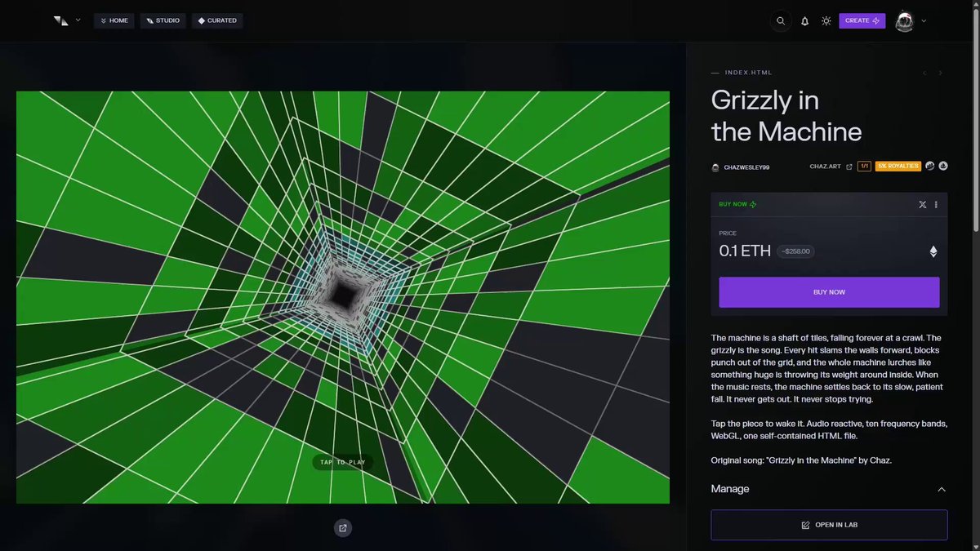The height and width of the screenshot is (551, 980).
Task: Click the chart badge icon after royalties
Action: point(929,167)
